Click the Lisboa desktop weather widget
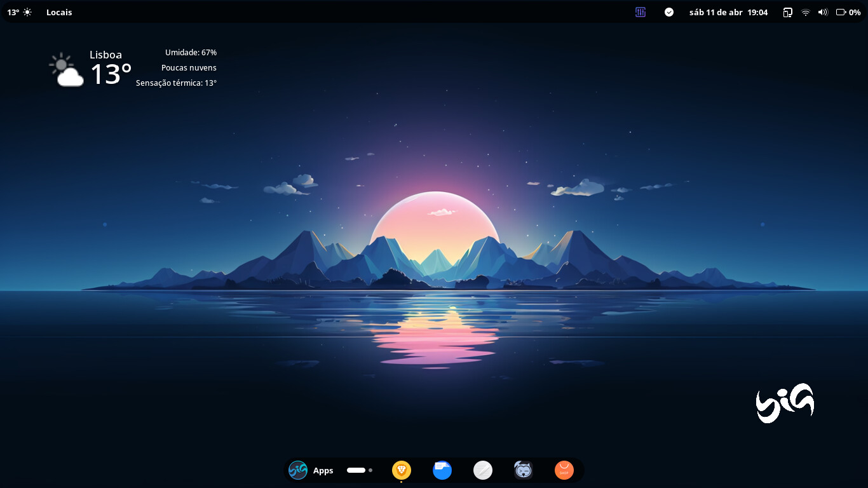This screenshot has height=488, width=868. coord(133,68)
